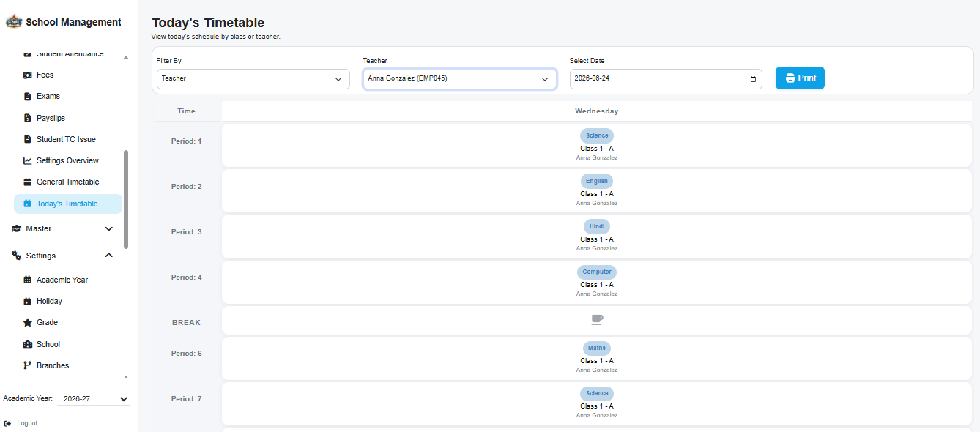Click the Print button
Screen dimensions: 980x432
tap(800, 78)
